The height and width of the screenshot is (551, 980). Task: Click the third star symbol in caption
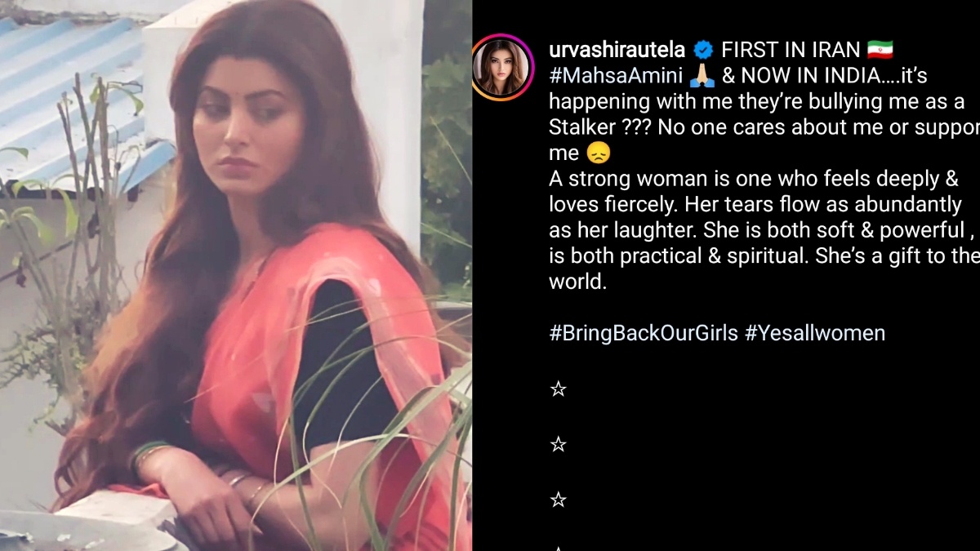(x=558, y=500)
